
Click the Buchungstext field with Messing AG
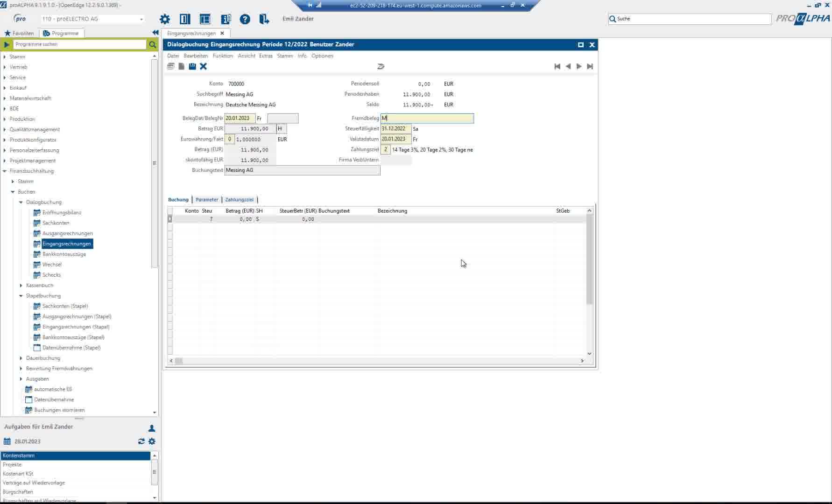click(303, 170)
